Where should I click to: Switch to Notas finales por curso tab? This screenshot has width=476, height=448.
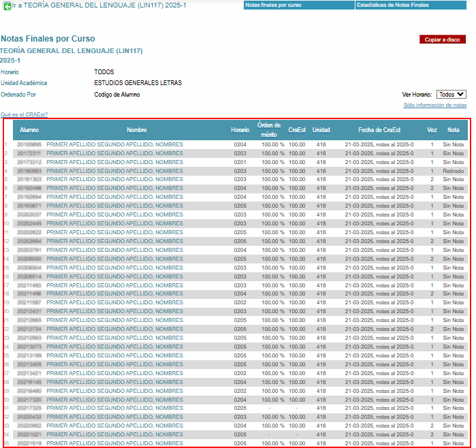point(273,5)
